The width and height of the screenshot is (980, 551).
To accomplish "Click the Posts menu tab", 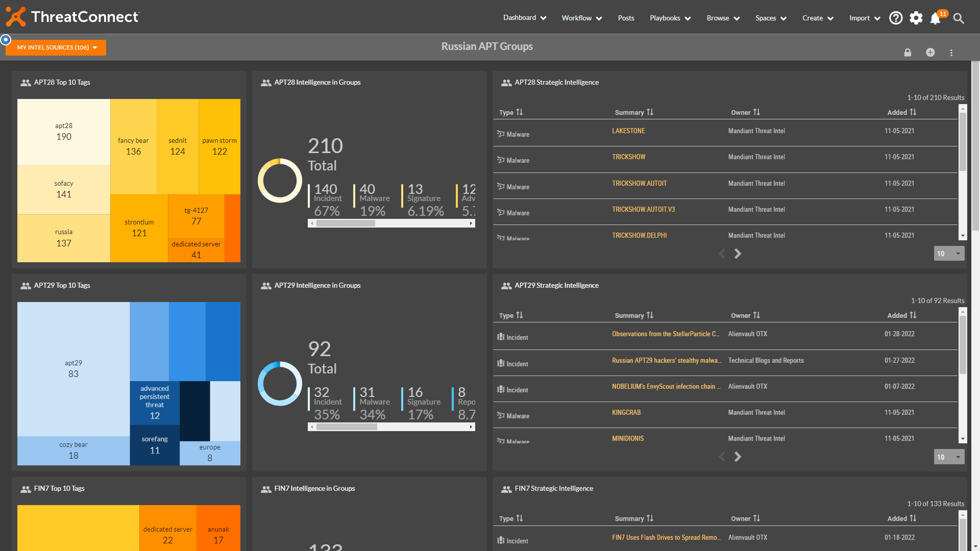I will [625, 17].
